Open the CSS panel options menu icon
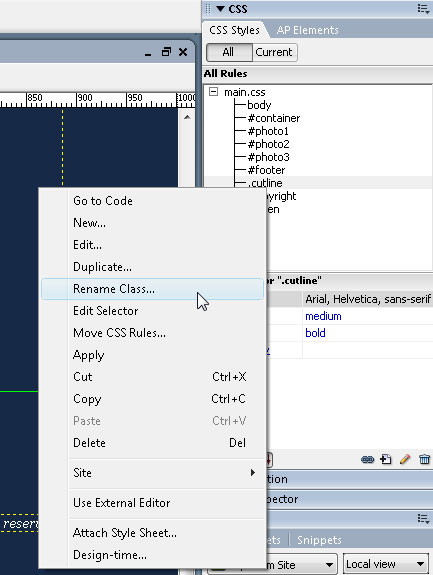The width and height of the screenshot is (433, 575). tap(423, 9)
